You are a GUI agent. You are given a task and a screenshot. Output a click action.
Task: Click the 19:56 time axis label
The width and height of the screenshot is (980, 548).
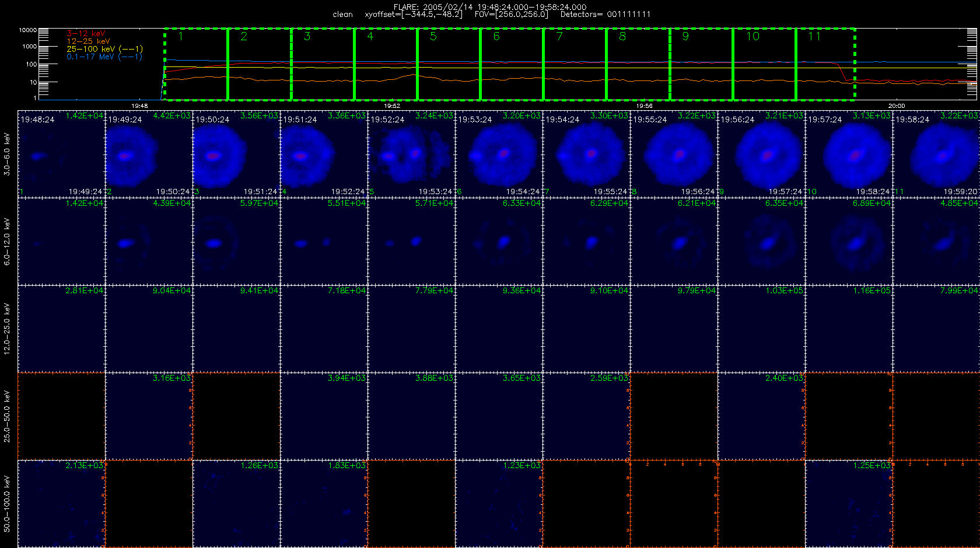(x=644, y=106)
